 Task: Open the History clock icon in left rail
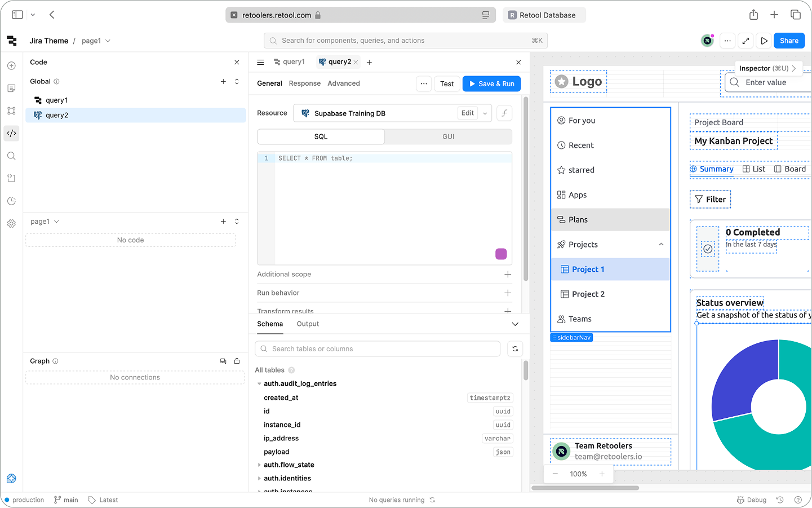tap(11, 201)
